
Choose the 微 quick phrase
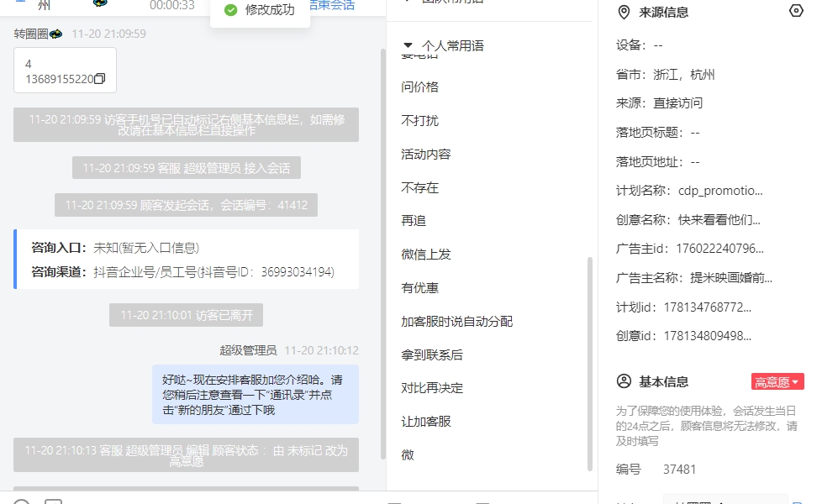[408, 454]
